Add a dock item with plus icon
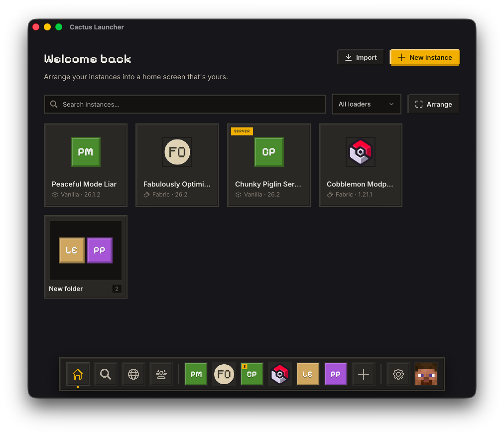 point(364,374)
